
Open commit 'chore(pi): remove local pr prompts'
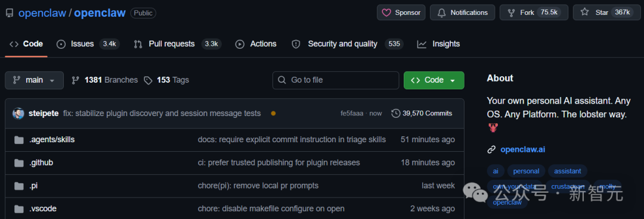(x=258, y=186)
